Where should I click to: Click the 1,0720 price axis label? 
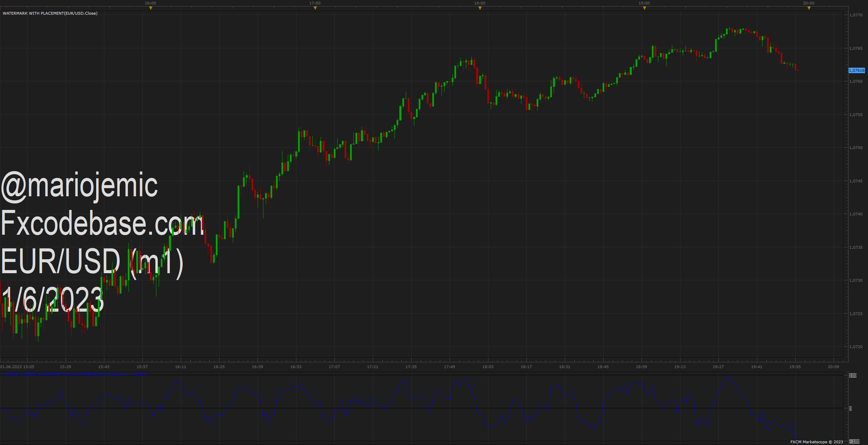[856, 347]
